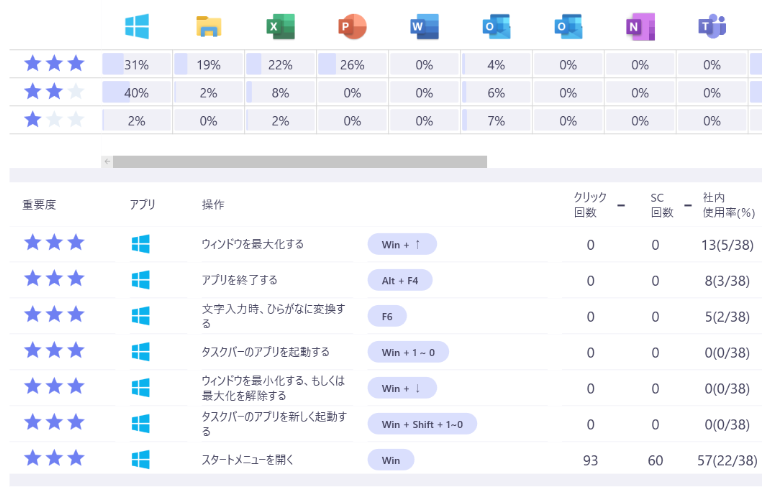Select the two-star importance row in the matrix

coord(54,92)
